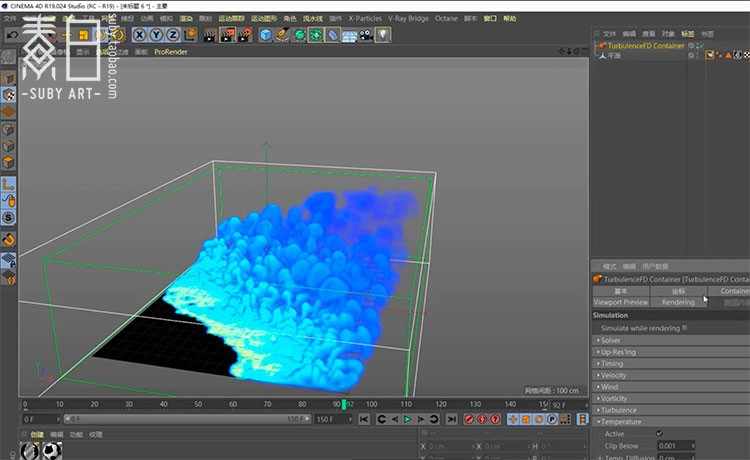750x460 pixels.
Task: Expand the Solver section
Action: [x=672, y=340]
